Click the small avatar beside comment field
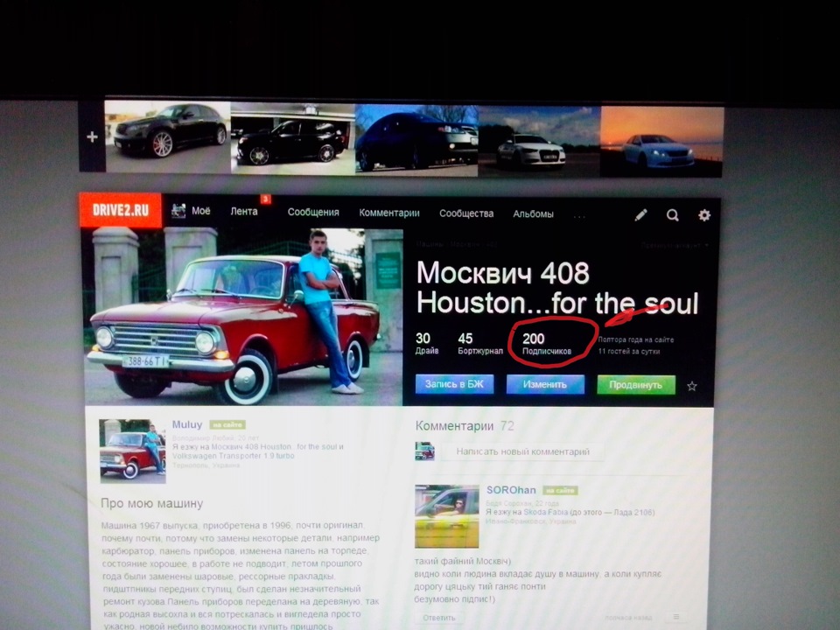This screenshot has width=840, height=630. (425, 451)
